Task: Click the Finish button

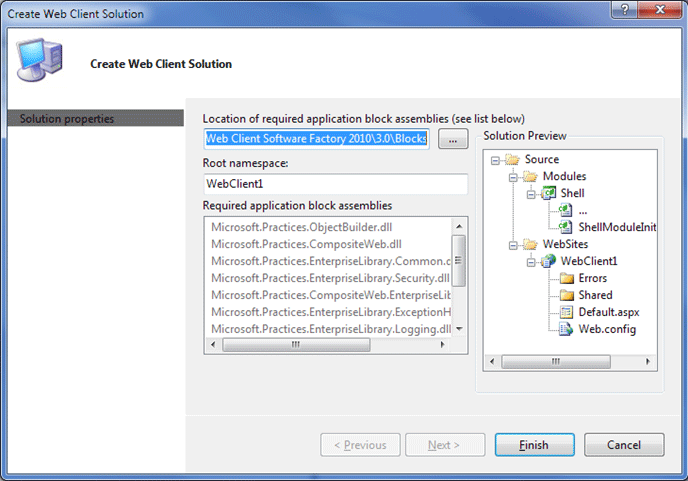Action: 534,445
